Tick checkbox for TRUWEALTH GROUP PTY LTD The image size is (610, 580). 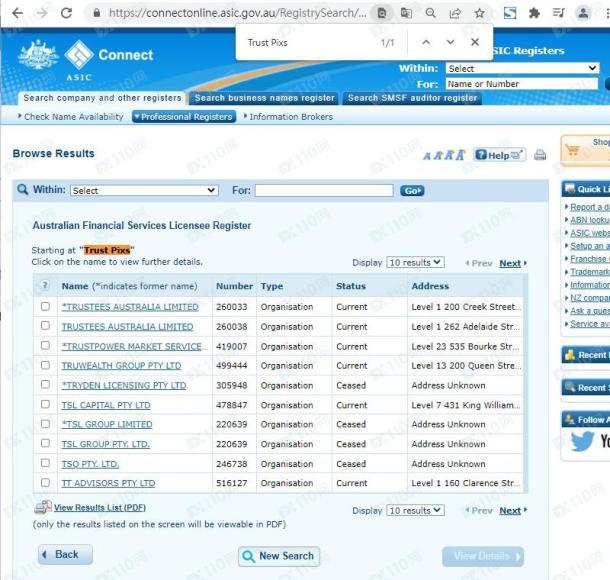point(45,365)
